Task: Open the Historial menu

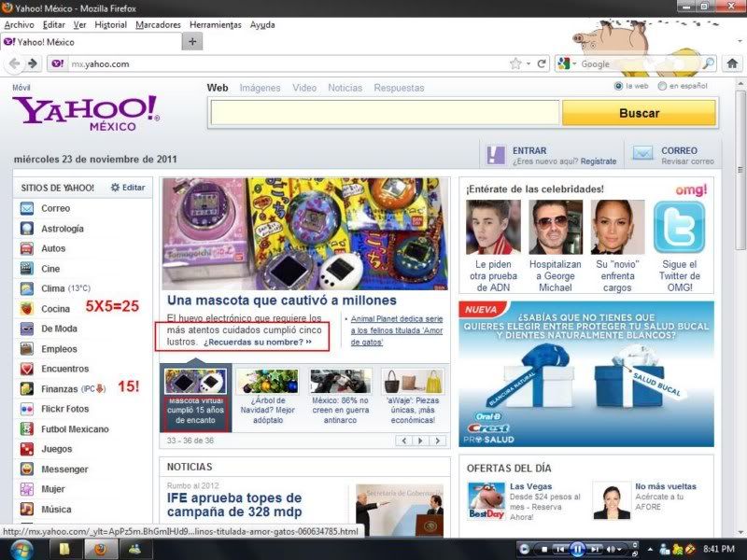Action: [110, 25]
